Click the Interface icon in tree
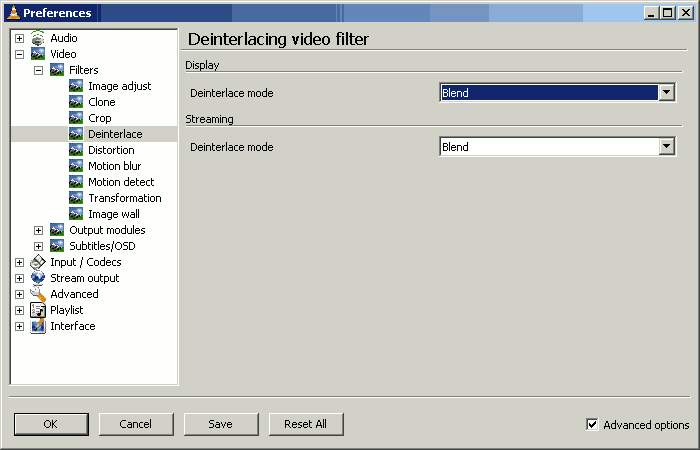 [38, 326]
